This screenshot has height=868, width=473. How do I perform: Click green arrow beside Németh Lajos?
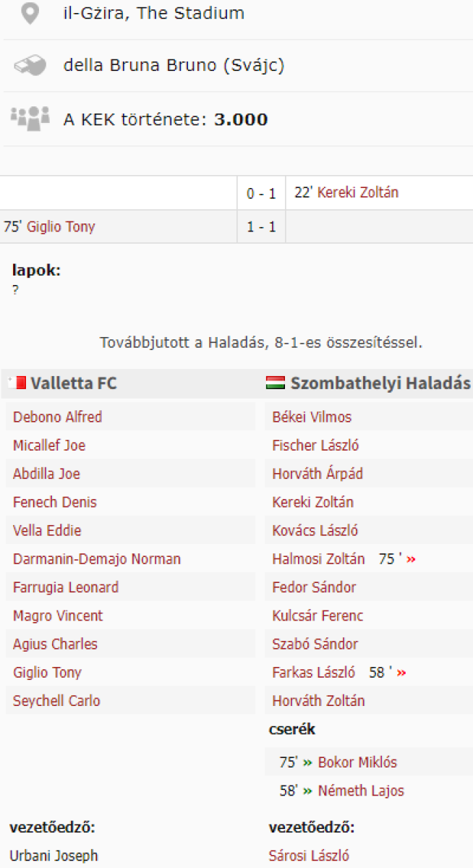(307, 791)
